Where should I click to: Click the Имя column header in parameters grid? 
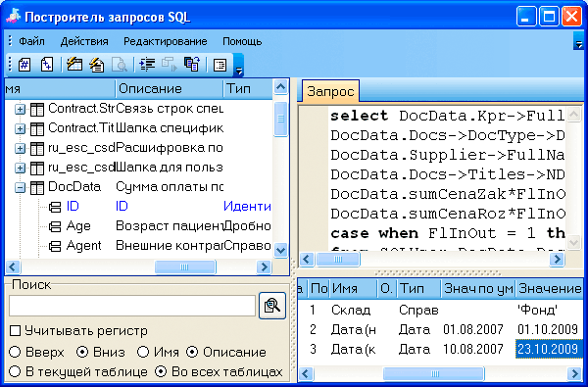point(353,288)
